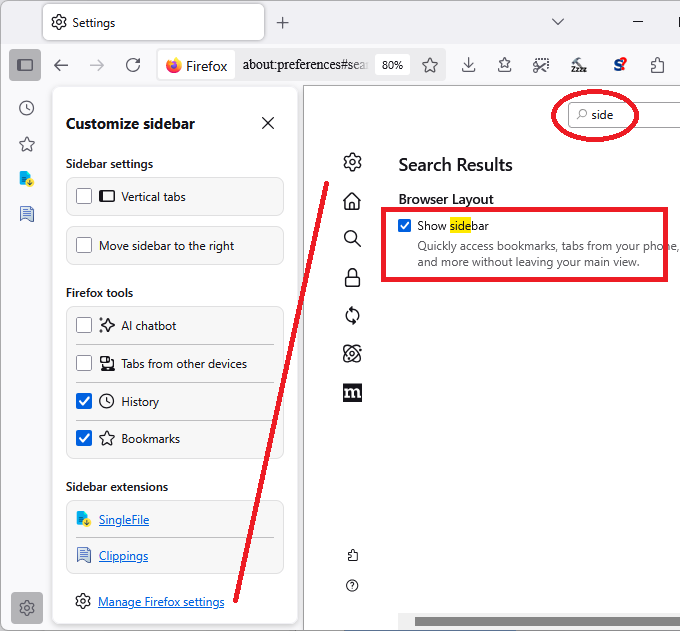Click the 'Search Results' heading
This screenshot has height=631, width=680.
pyautogui.click(x=455, y=165)
